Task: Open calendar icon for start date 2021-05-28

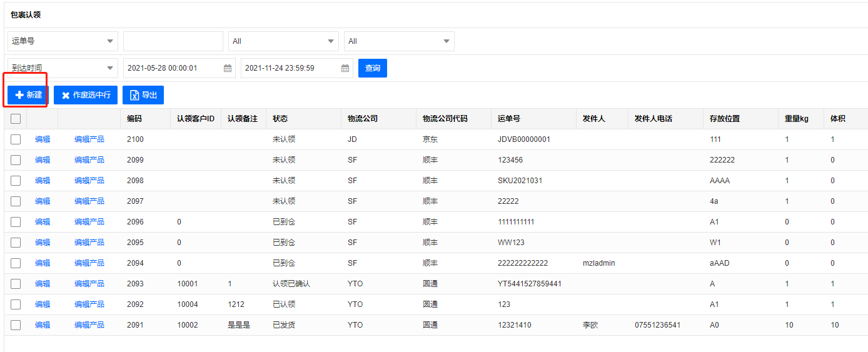Action: click(x=228, y=68)
